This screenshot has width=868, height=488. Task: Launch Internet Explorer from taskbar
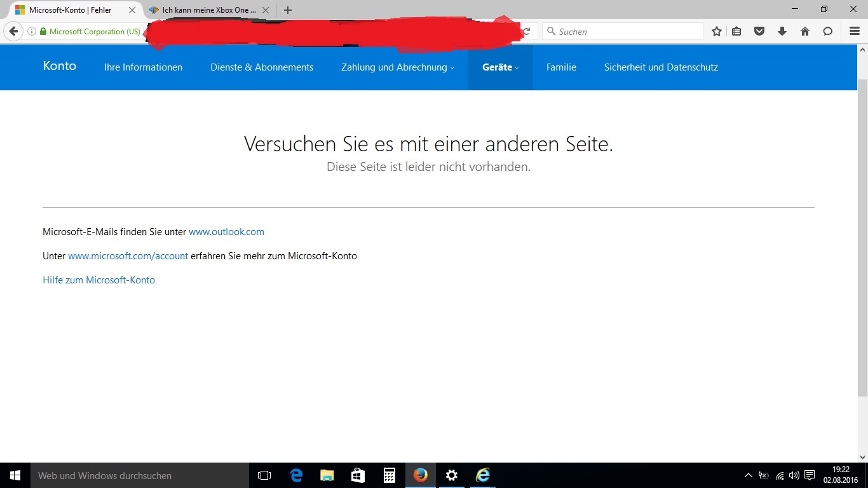483,475
